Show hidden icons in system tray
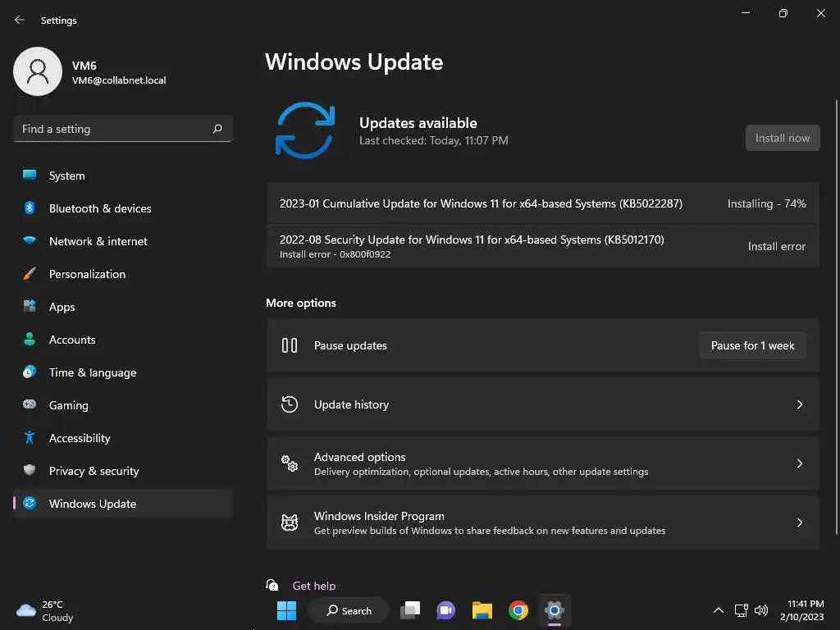This screenshot has width=840, height=630. coord(719,610)
